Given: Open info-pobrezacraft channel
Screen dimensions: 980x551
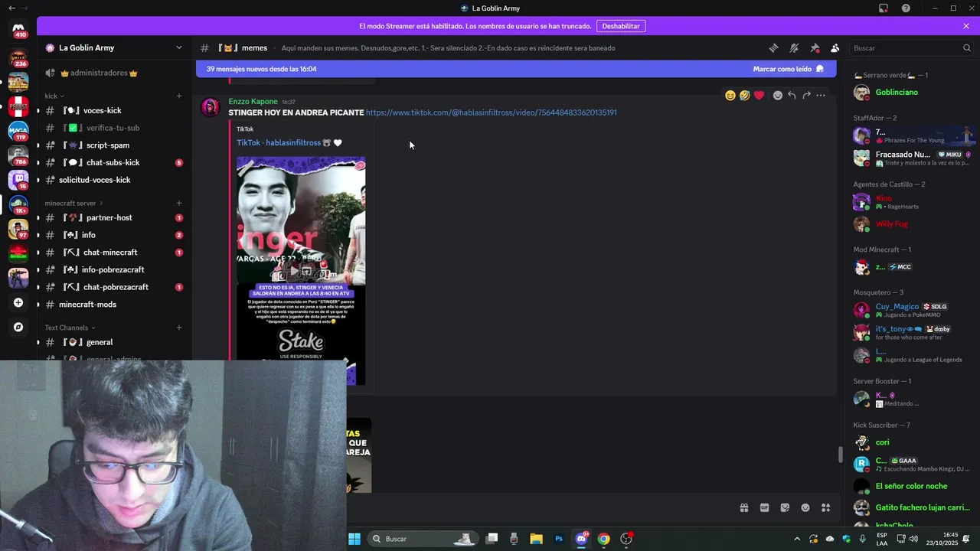Looking at the screenshot, I should (113, 269).
